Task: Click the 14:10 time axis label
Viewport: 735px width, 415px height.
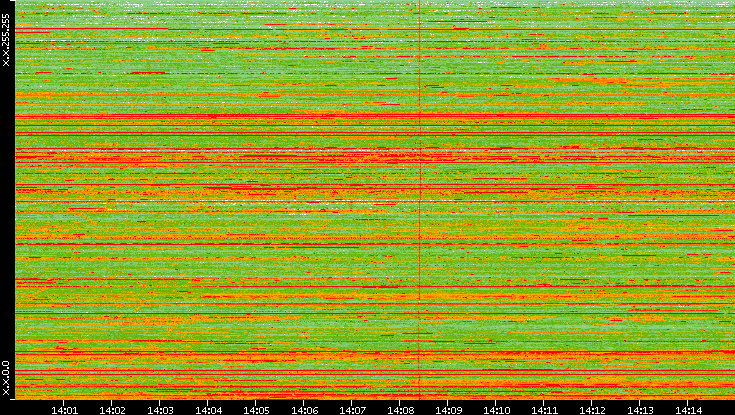Action: pos(496,410)
